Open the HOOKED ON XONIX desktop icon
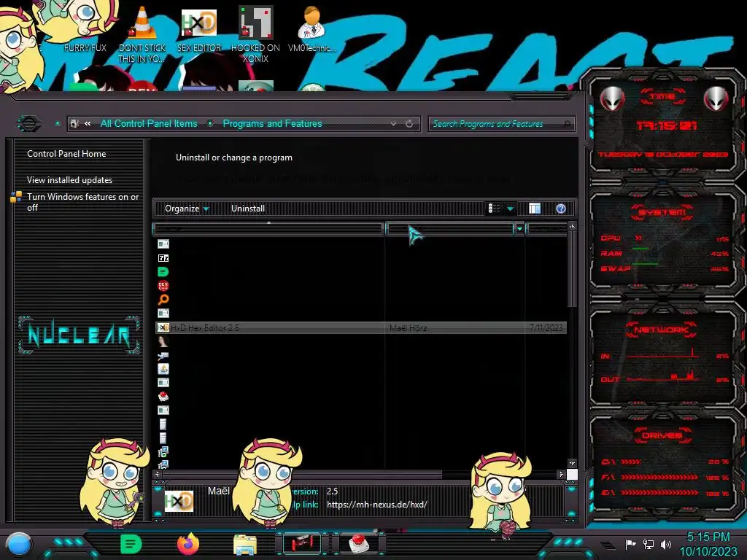Viewport: 747px width, 560px height. (255, 34)
